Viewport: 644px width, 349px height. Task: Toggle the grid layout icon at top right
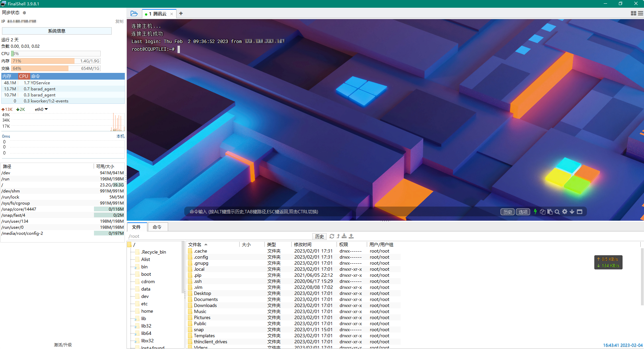pyautogui.click(x=633, y=13)
